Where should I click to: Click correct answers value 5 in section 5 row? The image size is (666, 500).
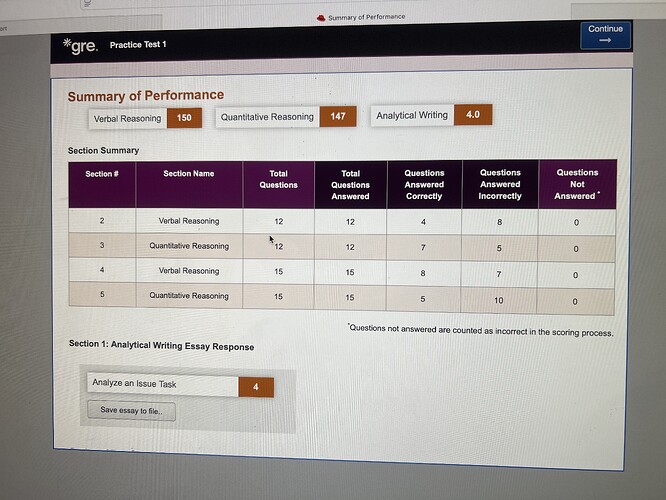423,299
